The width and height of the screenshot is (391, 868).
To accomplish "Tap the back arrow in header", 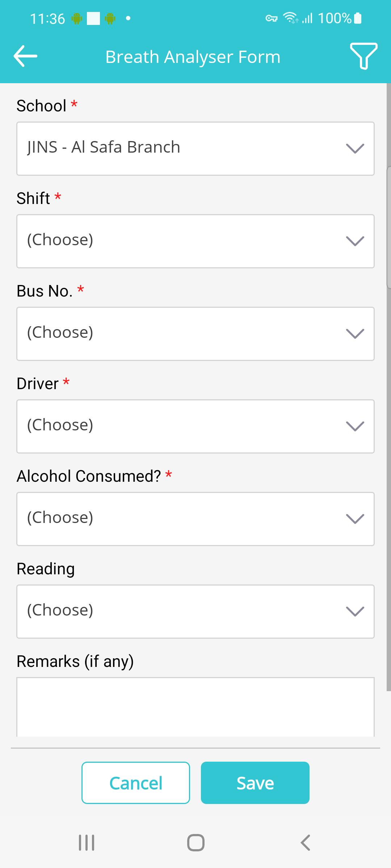I will (25, 56).
